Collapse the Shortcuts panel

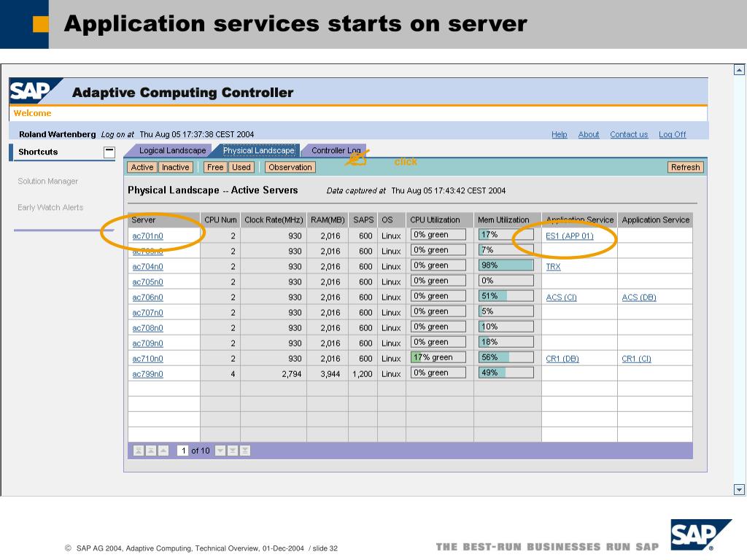point(109,152)
